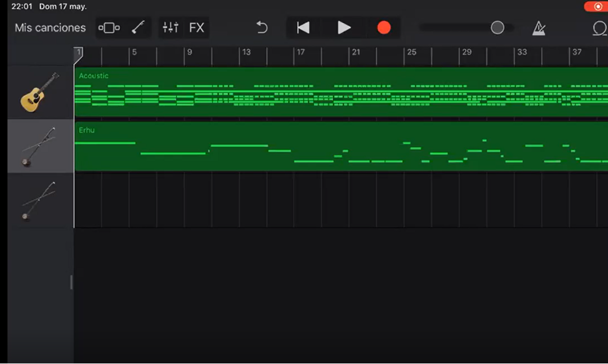Tap the track header resize handle
The image size is (608, 364).
point(72,282)
